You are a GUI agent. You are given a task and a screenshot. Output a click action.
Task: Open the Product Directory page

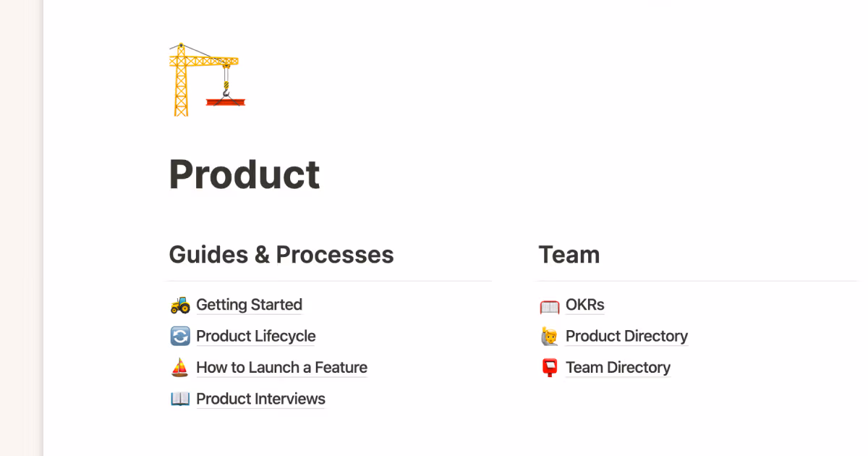(626, 336)
